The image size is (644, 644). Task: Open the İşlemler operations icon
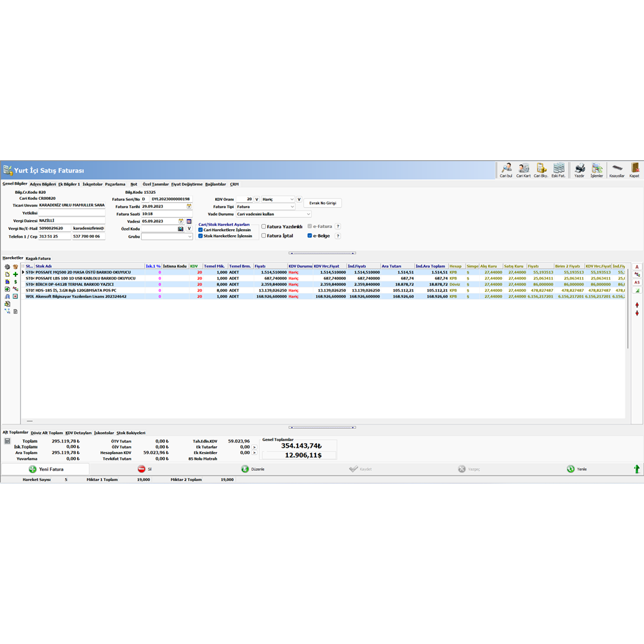597,169
